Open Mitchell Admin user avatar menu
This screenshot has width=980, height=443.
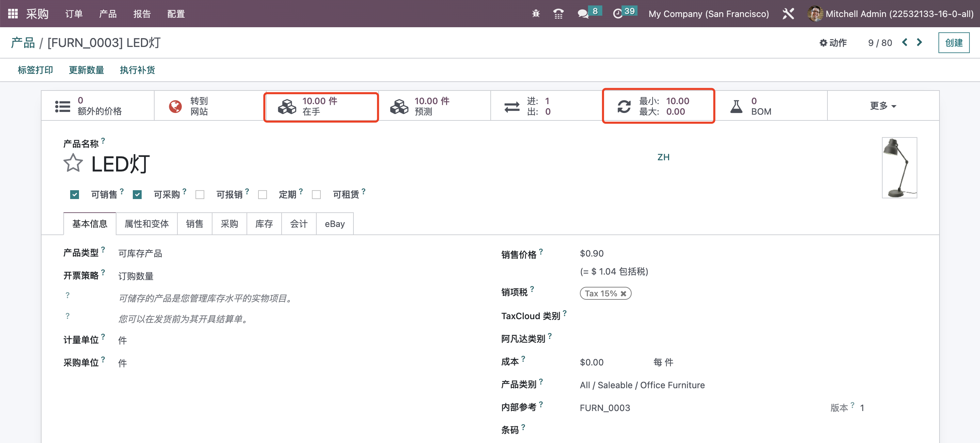tap(890, 14)
